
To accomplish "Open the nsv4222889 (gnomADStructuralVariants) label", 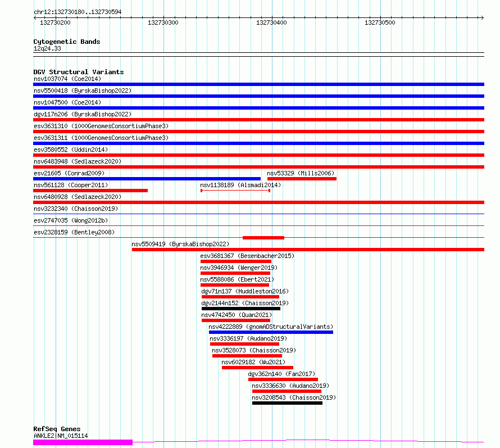I will coord(271,327).
